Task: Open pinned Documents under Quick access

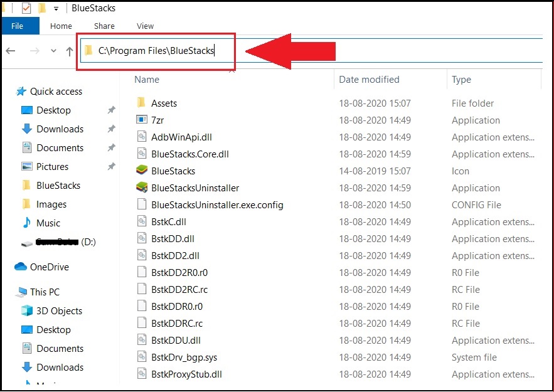Action: click(60, 147)
